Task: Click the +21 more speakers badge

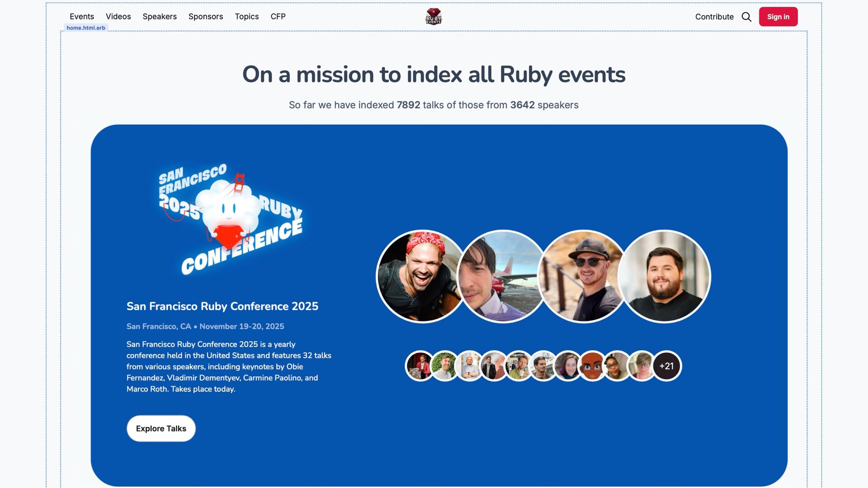Action: coord(666,366)
